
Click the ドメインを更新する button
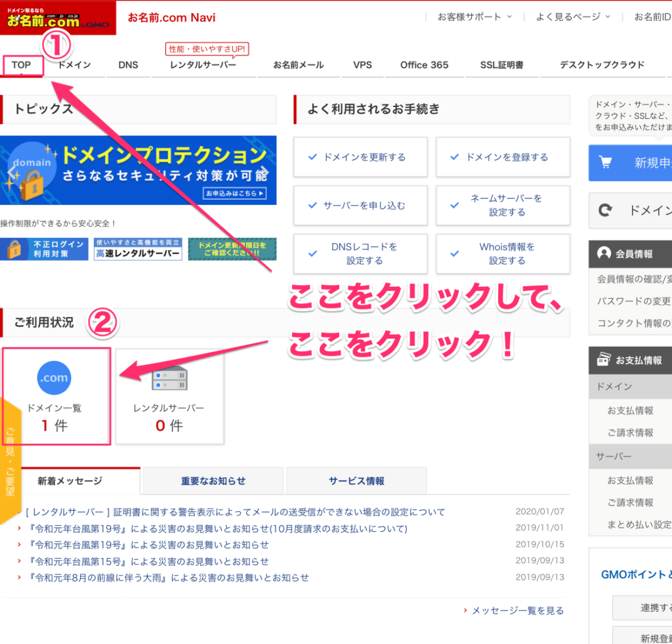(x=360, y=157)
